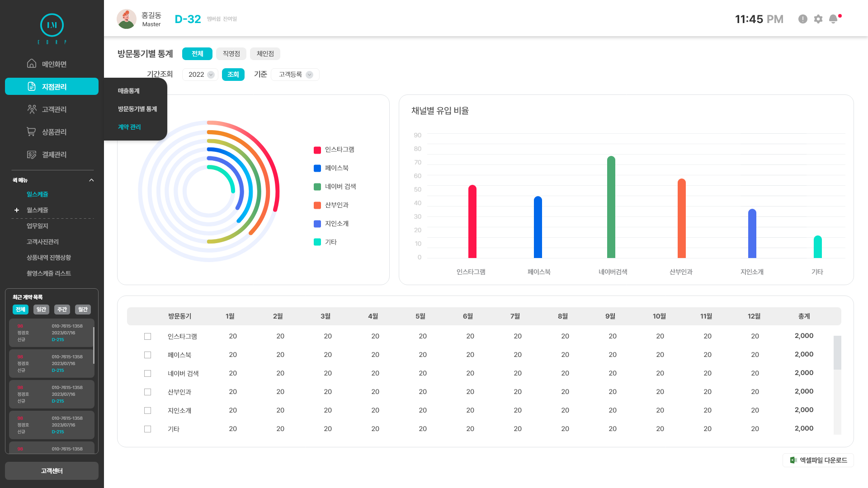This screenshot has height=488, width=868.
Task: Open the 고객등록 criteria dropdown
Action: click(x=295, y=75)
